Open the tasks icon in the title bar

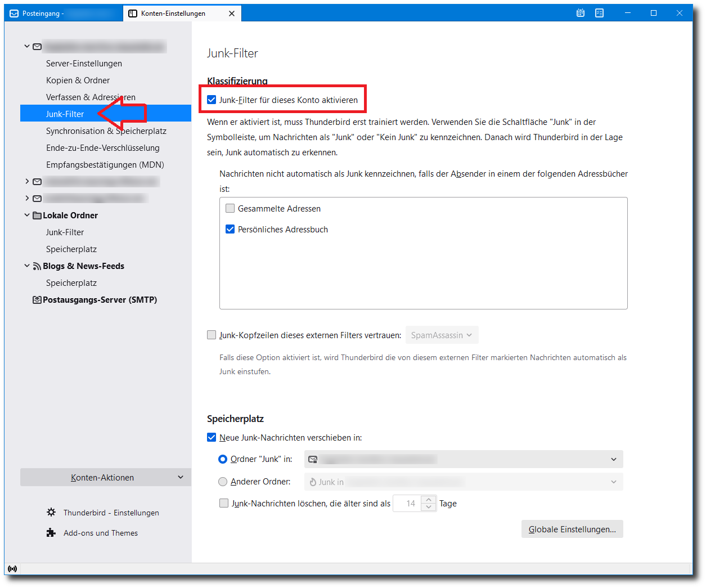[x=600, y=13]
